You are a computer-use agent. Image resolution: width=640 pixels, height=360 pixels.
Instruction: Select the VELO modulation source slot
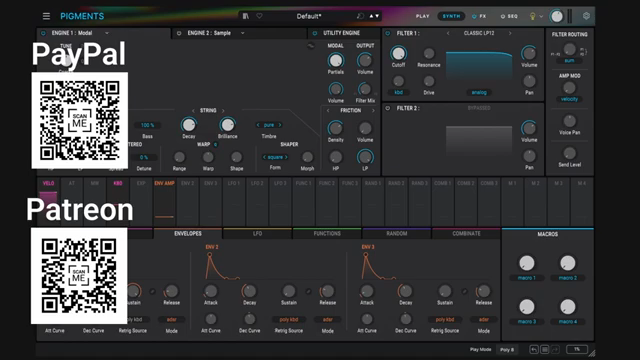[48, 202]
